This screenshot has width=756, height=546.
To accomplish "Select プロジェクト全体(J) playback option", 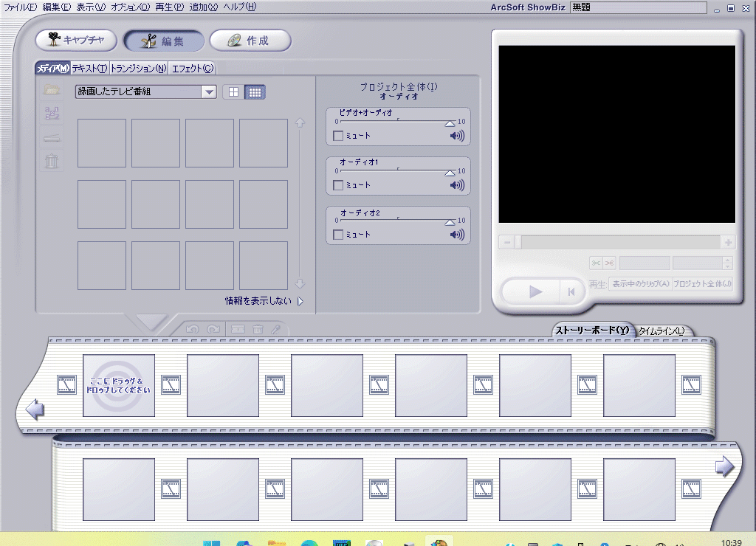I will coord(703,284).
